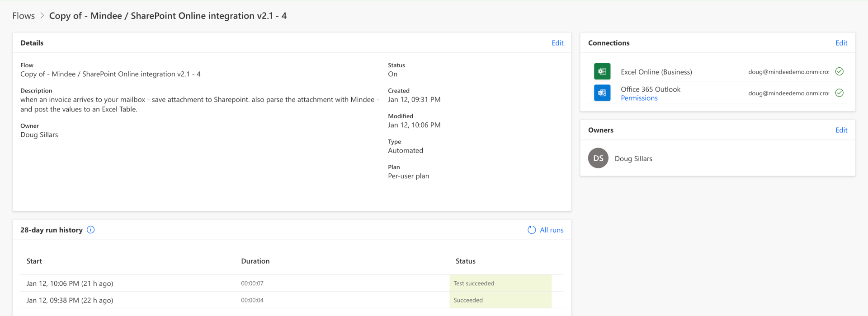
Task: Go back to Flows in the breadcrumb
Action: click(x=24, y=16)
